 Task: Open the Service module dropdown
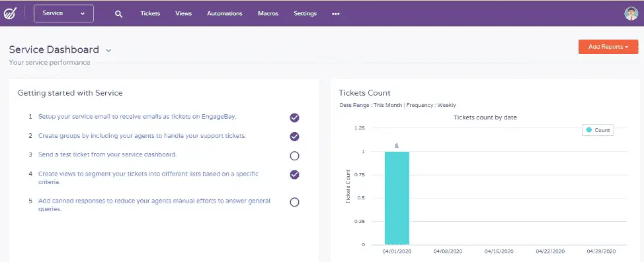tap(63, 14)
